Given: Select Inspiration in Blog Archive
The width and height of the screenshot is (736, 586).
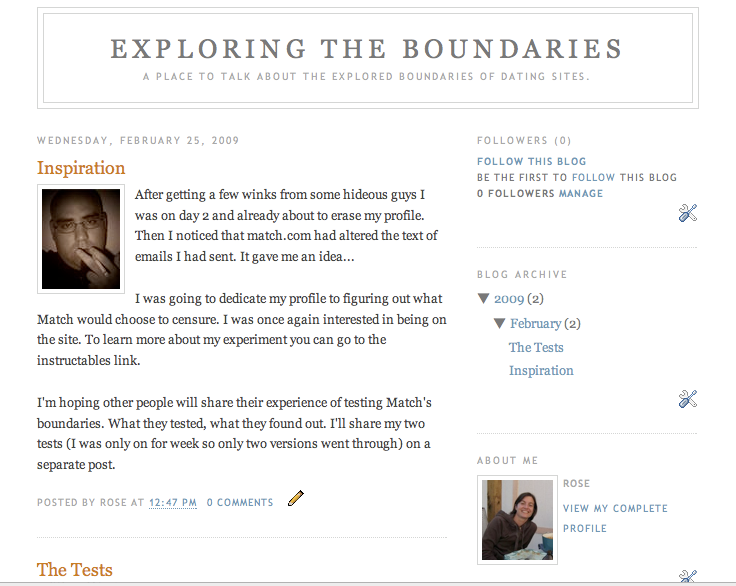Looking at the screenshot, I should click(541, 370).
